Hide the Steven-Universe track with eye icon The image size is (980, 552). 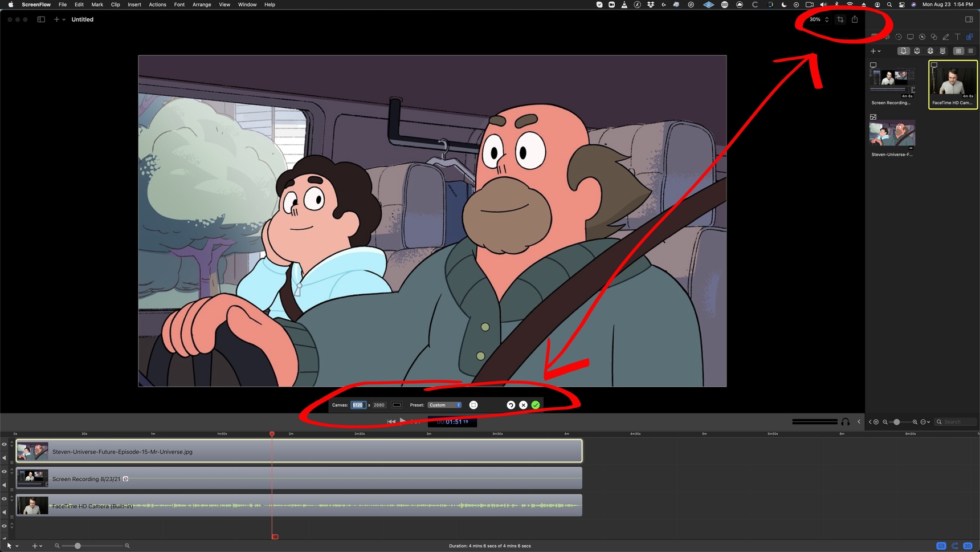4,445
